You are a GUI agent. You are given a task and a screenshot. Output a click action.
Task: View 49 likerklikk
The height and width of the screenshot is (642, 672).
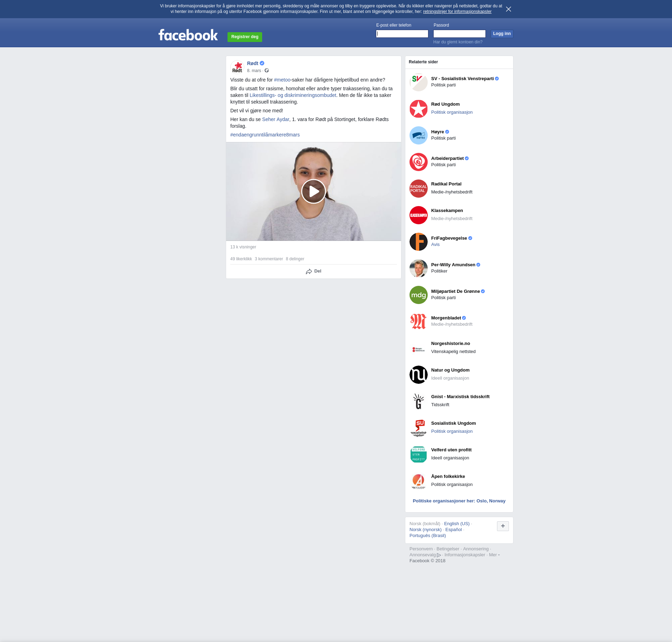[x=241, y=259]
